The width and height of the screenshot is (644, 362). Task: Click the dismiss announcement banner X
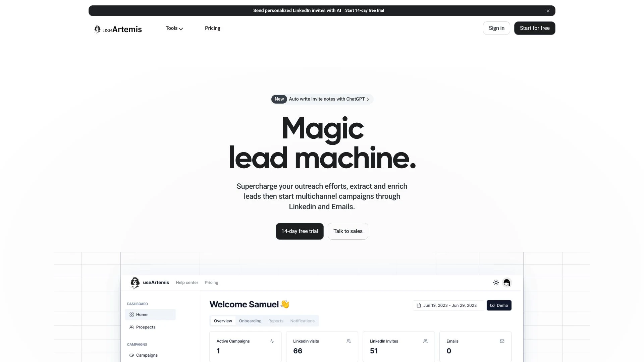click(x=548, y=10)
